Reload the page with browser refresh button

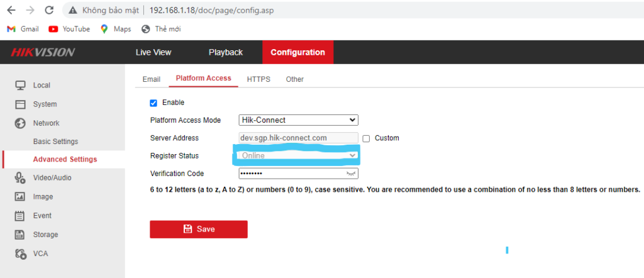[50, 11]
